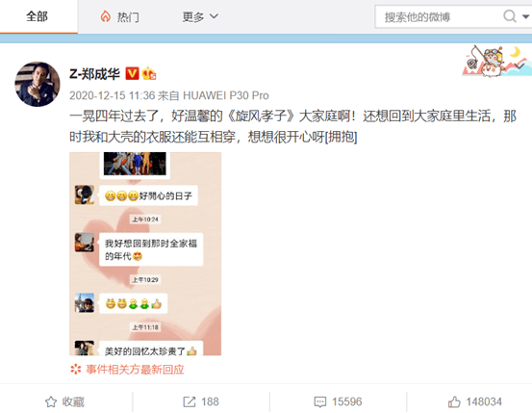
Task: Expand the 更多 dropdown menu
Action: tap(200, 16)
